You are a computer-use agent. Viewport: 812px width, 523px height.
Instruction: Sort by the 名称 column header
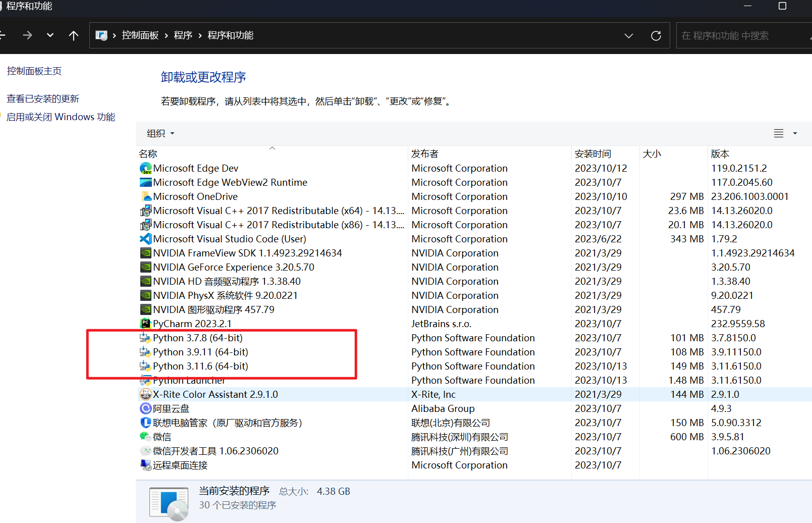coord(272,153)
